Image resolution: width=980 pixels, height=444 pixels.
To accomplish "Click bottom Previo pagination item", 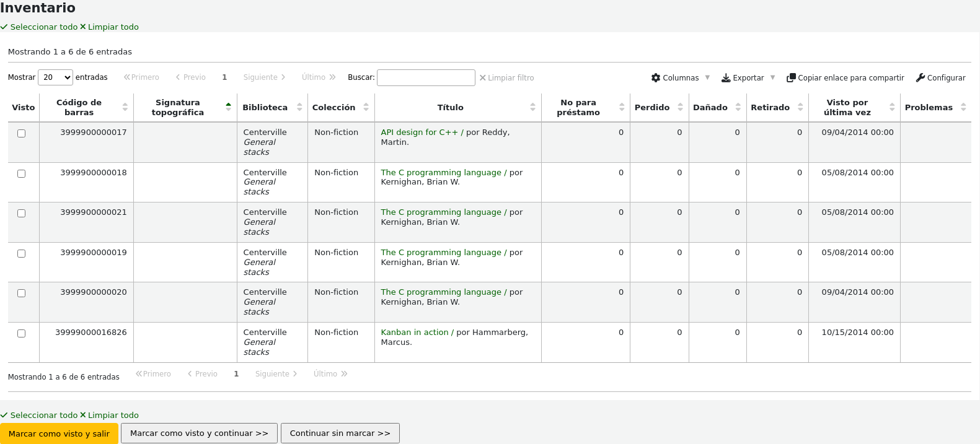I will (203, 374).
